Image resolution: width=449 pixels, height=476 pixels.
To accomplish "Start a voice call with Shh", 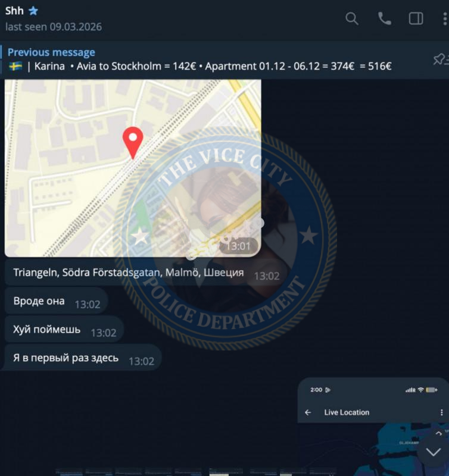I will point(384,18).
